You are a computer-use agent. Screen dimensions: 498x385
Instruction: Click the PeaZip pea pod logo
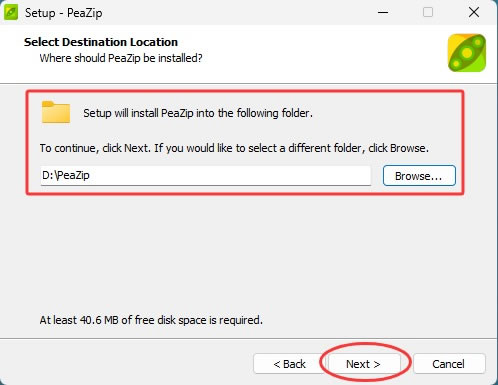467,53
